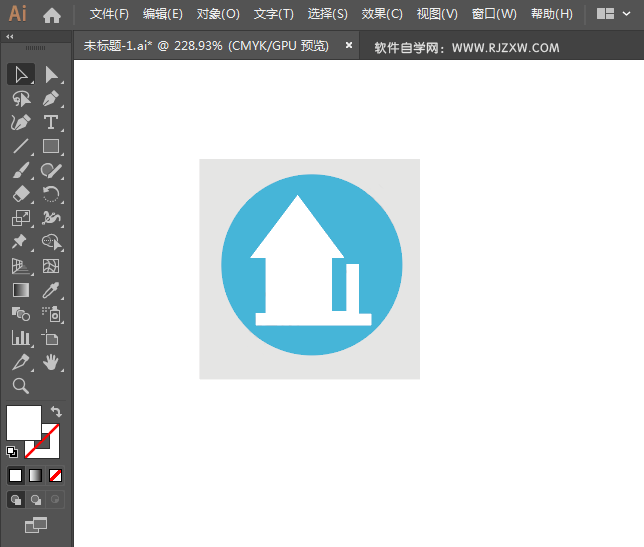Select the Selection tool (black arrow)

coord(21,75)
